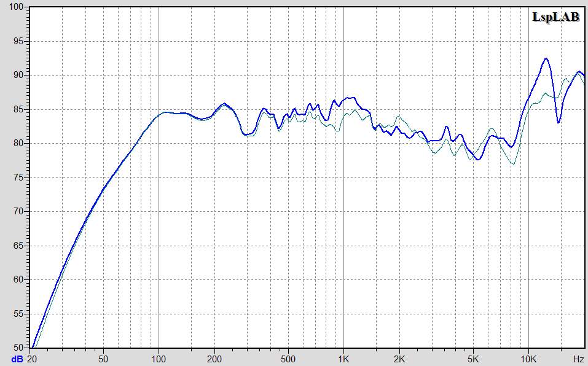Viewport: 588px width, 366px height.
Task: Click the 5K frequency axis label
Action: pyautogui.click(x=473, y=359)
